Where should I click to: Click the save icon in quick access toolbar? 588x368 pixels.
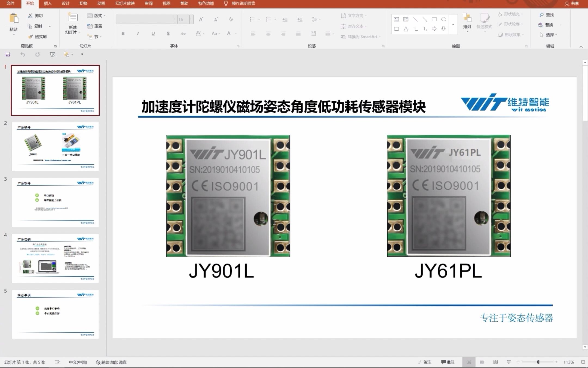pos(8,55)
